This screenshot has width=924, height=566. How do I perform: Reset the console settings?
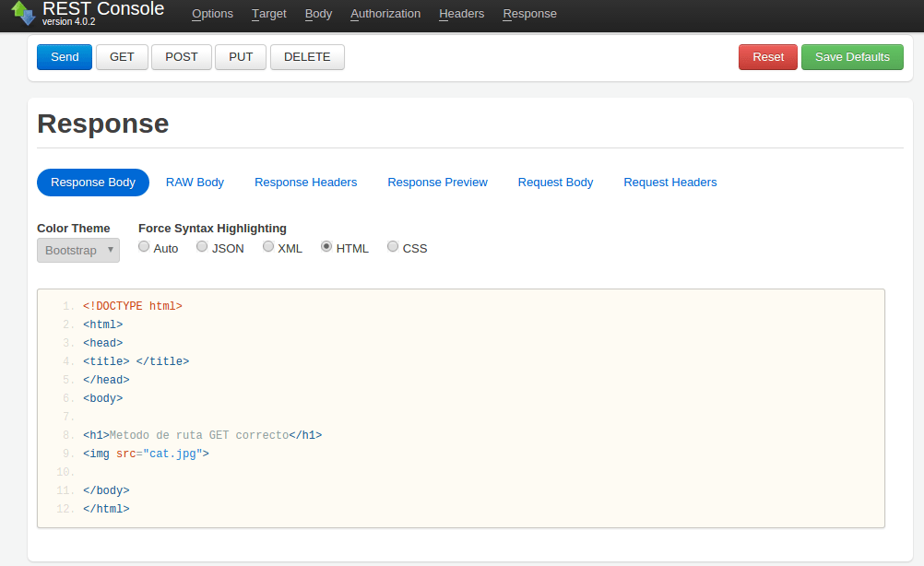(767, 56)
